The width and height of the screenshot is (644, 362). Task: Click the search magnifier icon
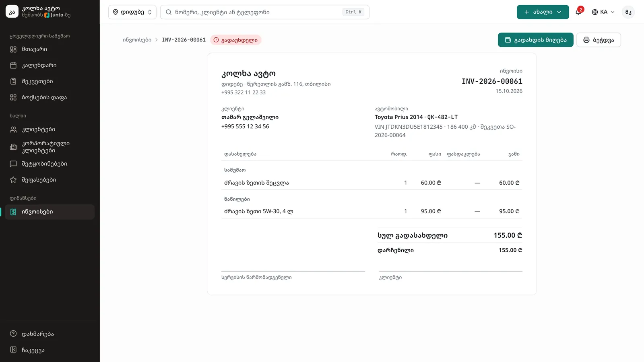coord(169,12)
